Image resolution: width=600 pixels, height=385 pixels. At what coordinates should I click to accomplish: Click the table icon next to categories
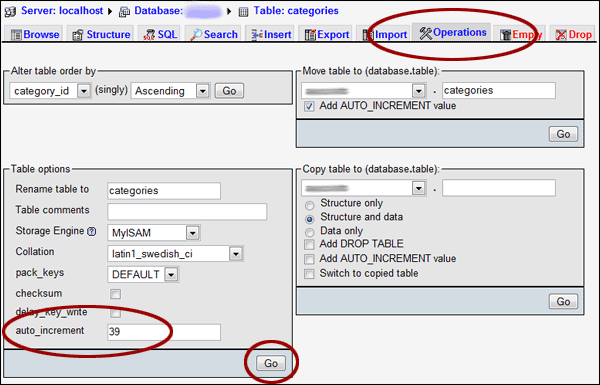[243, 12]
